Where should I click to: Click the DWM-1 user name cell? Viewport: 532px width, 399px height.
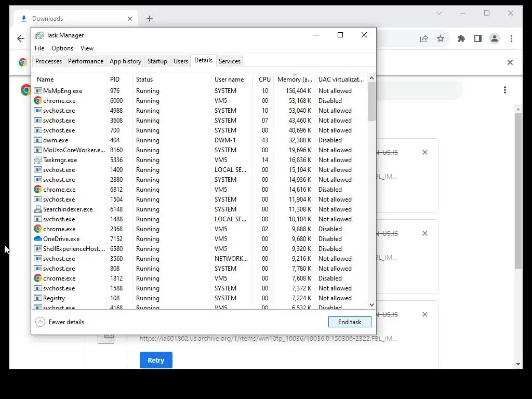(225, 140)
